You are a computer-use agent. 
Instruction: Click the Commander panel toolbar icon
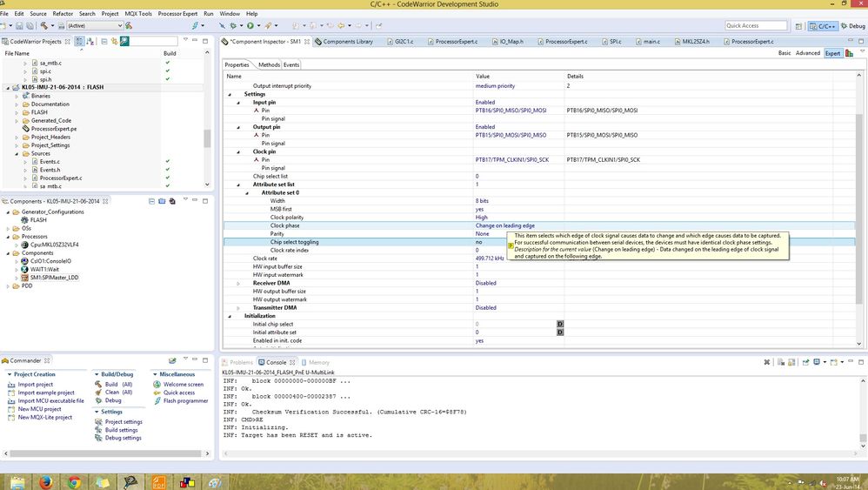click(172, 361)
